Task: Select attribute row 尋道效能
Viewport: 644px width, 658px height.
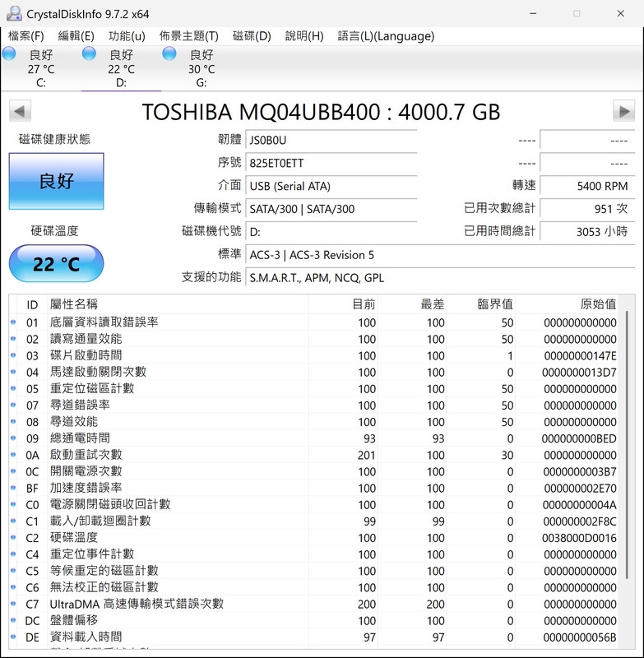Action: (313, 422)
